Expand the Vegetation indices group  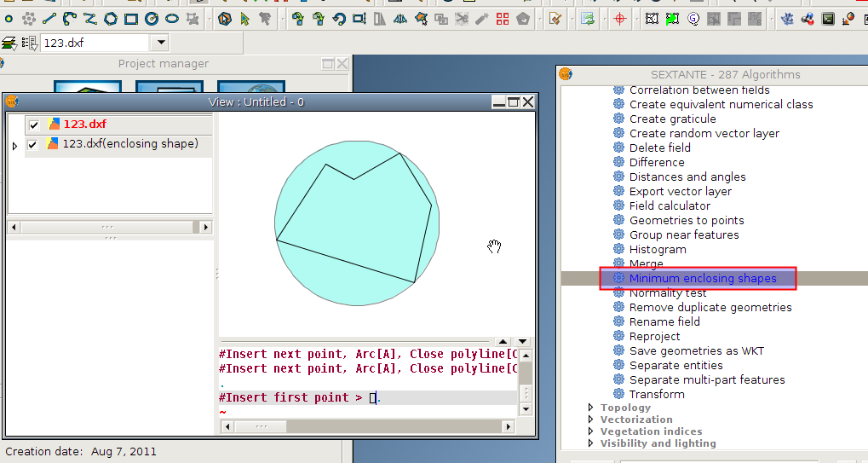(x=591, y=431)
